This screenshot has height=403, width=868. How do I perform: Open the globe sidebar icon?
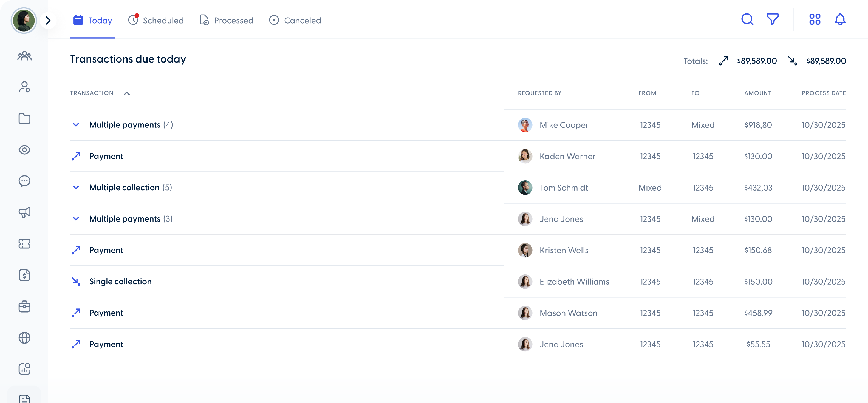tap(24, 338)
